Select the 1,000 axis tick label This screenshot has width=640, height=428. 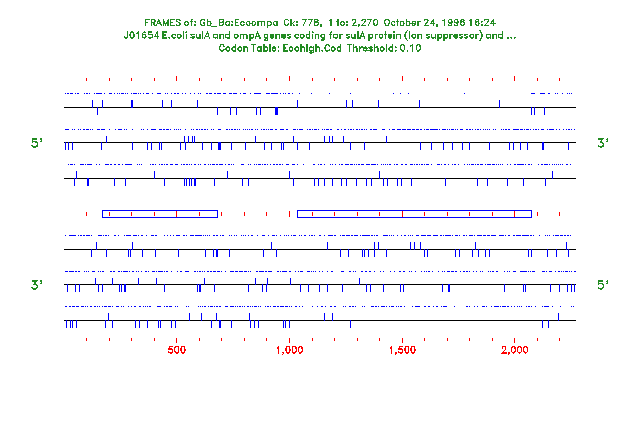click(x=289, y=350)
